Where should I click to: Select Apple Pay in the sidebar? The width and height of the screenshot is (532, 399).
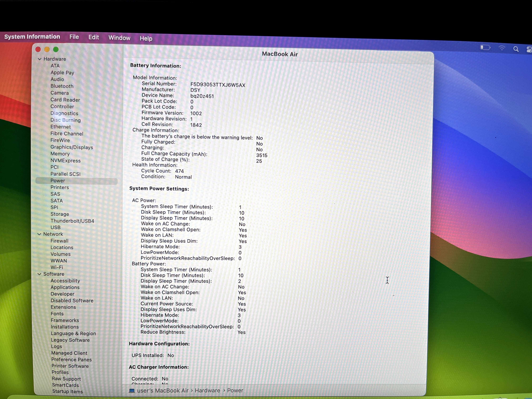pos(62,73)
